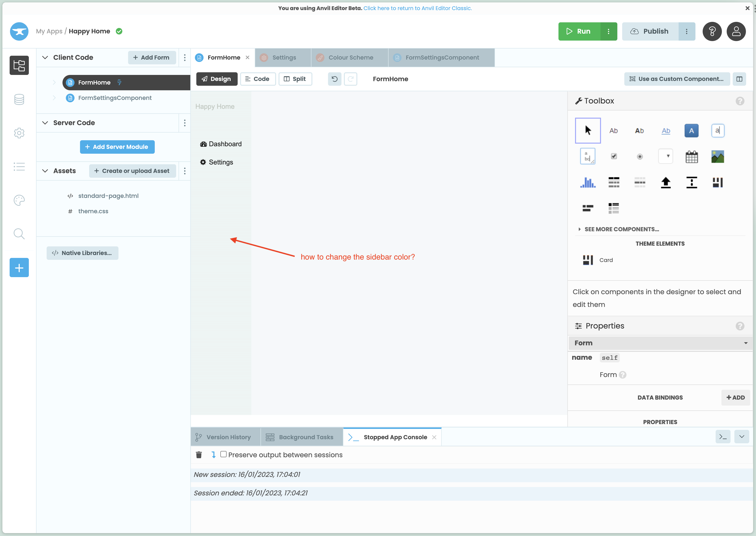Collapse the Assets section
This screenshot has height=536, width=756.
(x=45, y=171)
